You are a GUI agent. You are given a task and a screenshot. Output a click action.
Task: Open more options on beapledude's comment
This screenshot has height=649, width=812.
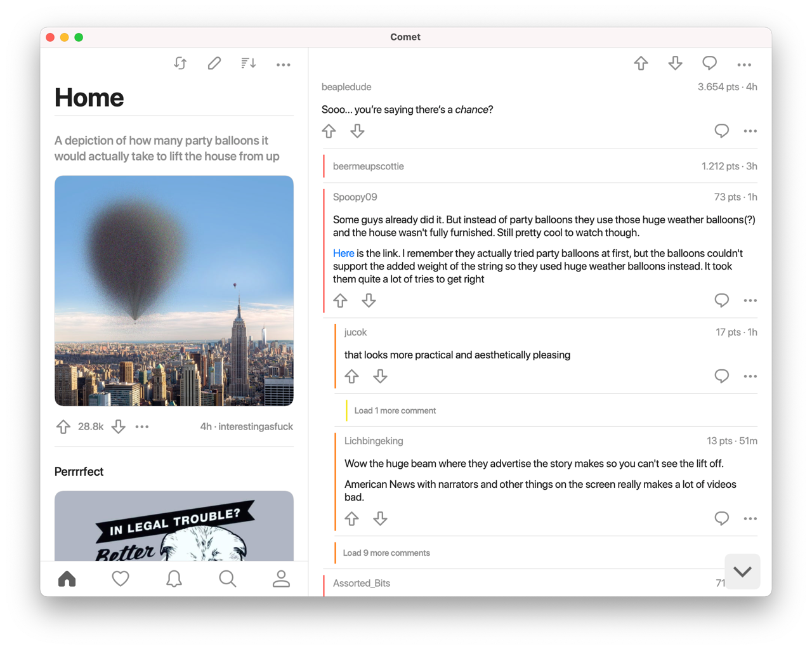coord(750,131)
